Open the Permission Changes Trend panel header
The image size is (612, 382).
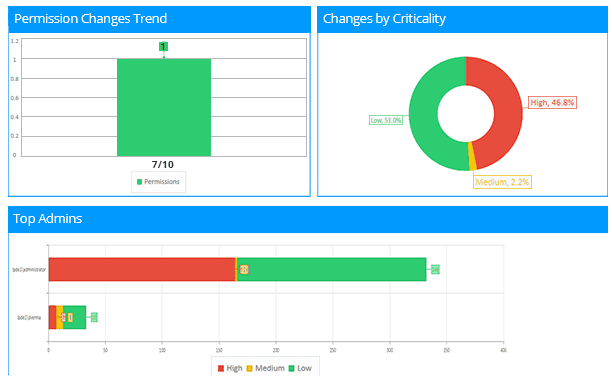(x=159, y=19)
